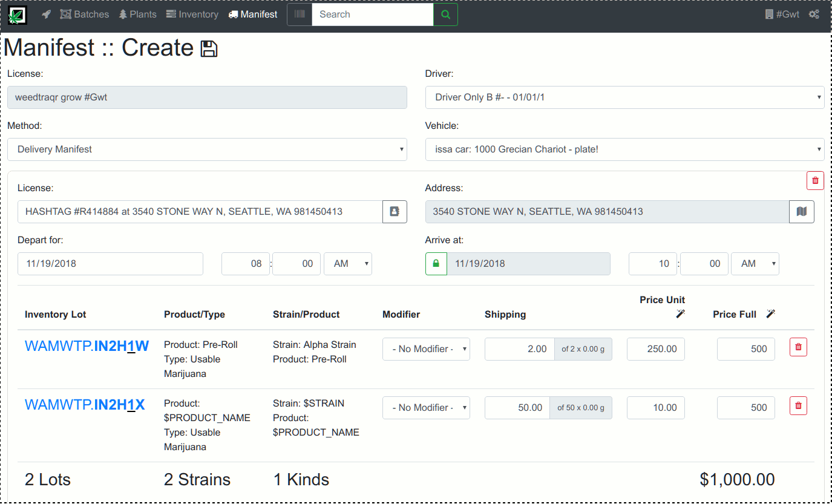Open the Inventory menu
This screenshot has width=832, height=504.
192,14
